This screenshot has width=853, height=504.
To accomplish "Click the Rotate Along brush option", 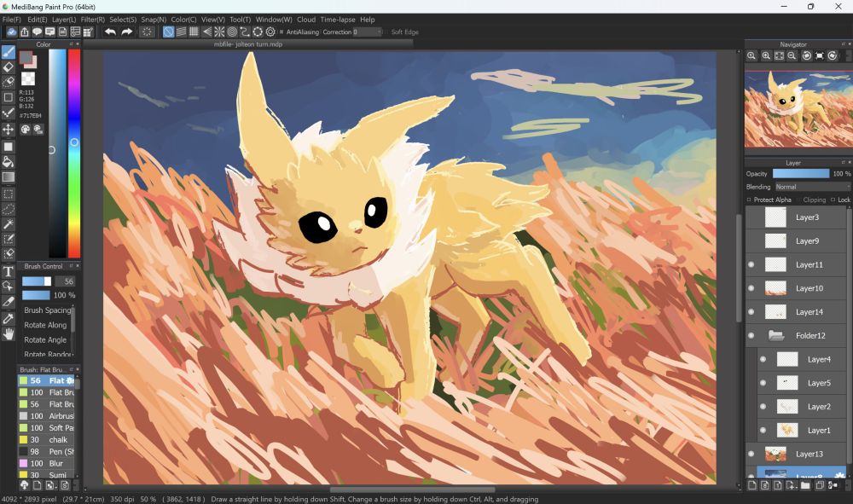I will [x=45, y=325].
